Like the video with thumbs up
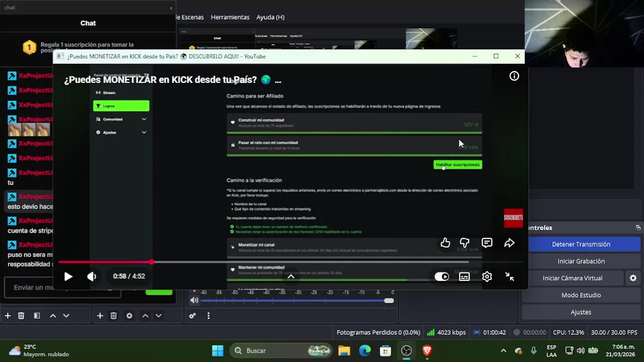This screenshot has height=362, width=644. click(x=445, y=243)
